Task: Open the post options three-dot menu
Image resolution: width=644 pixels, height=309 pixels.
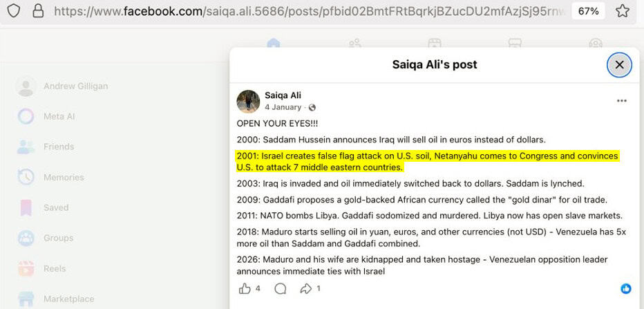Action: click(622, 101)
